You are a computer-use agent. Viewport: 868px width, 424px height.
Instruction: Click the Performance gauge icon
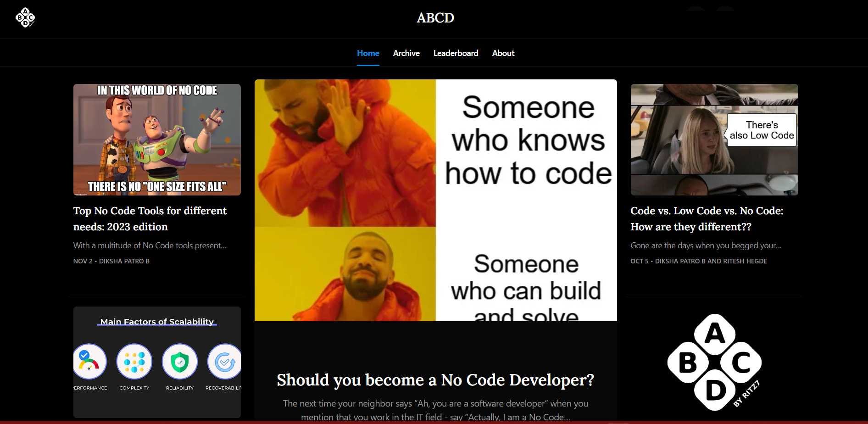pyautogui.click(x=89, y=362)
